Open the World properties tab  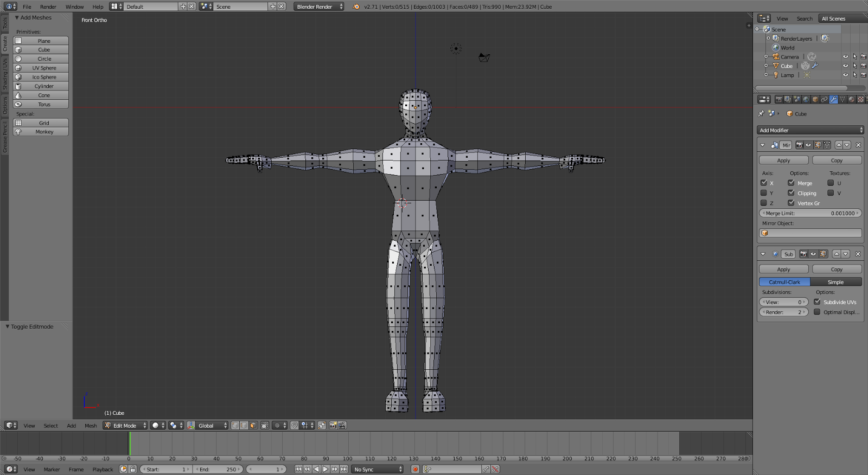pyautogui.click(x=806, y=99)
